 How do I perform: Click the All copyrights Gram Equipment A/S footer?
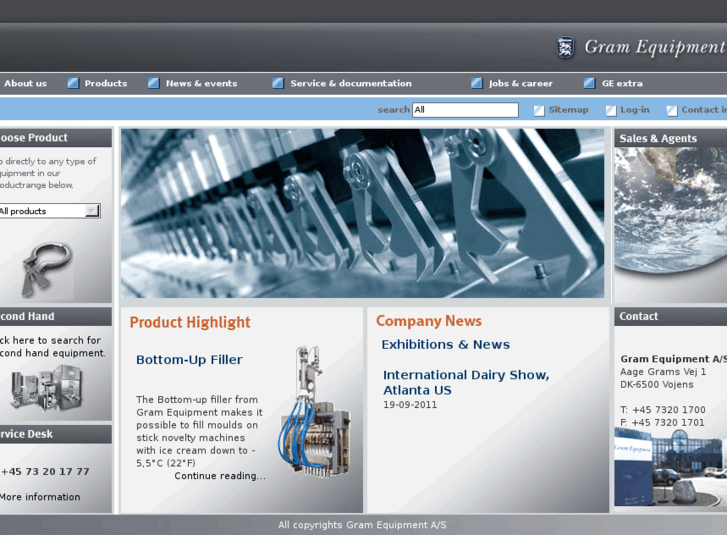362,525
